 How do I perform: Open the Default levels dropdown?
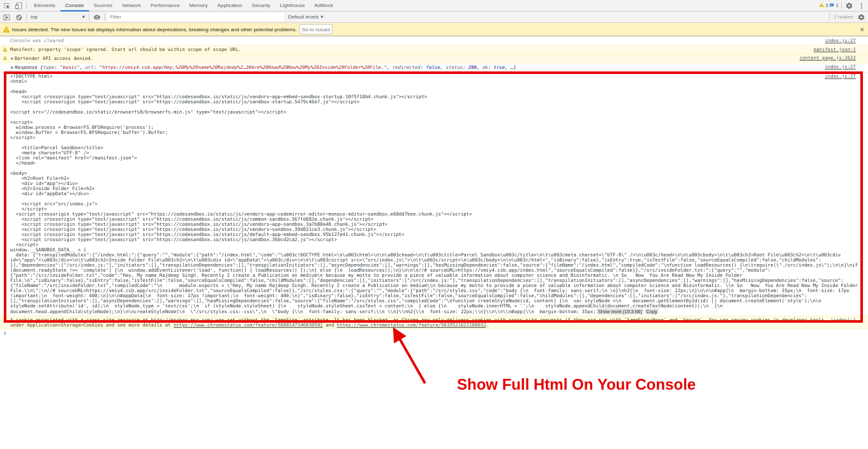pos(306,17)
